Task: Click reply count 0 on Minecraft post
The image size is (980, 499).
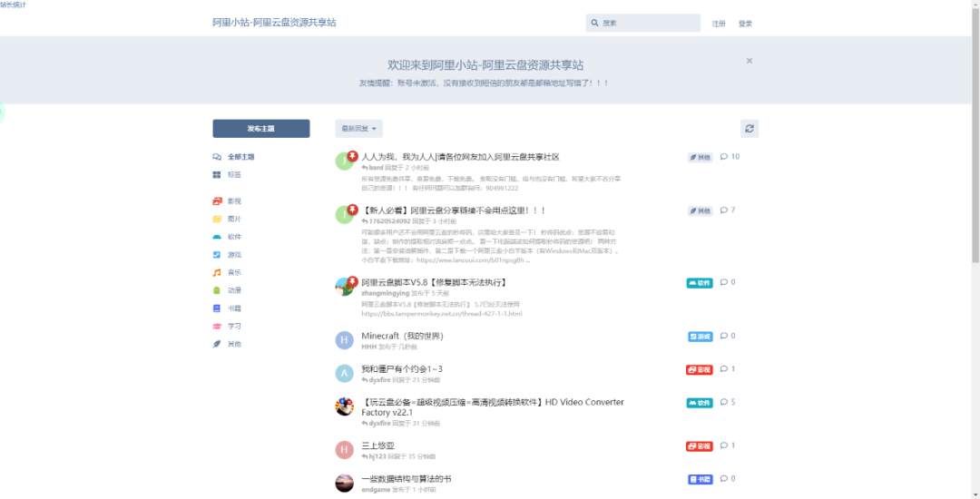Action: pos(728,336)
